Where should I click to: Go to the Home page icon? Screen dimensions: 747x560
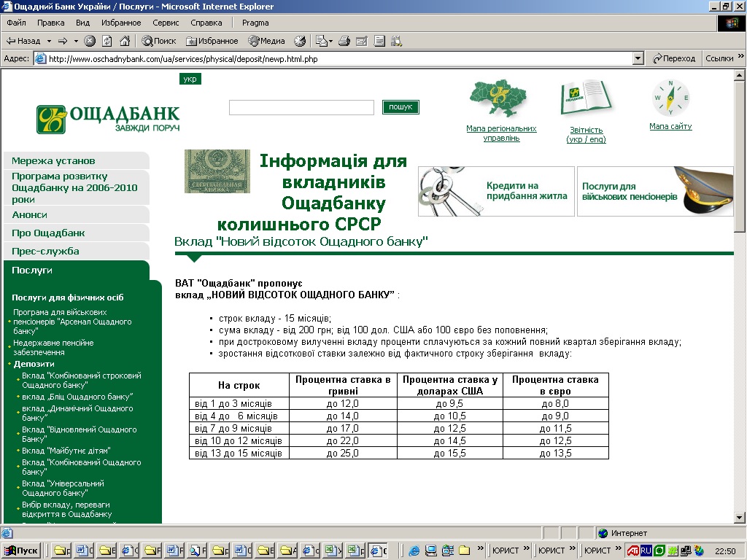pos(125,41)
